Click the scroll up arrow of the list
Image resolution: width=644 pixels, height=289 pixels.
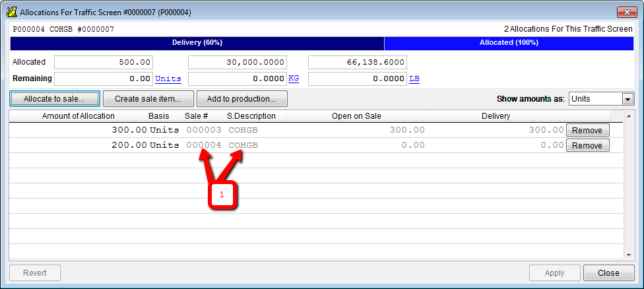click(x=628, y=117)
